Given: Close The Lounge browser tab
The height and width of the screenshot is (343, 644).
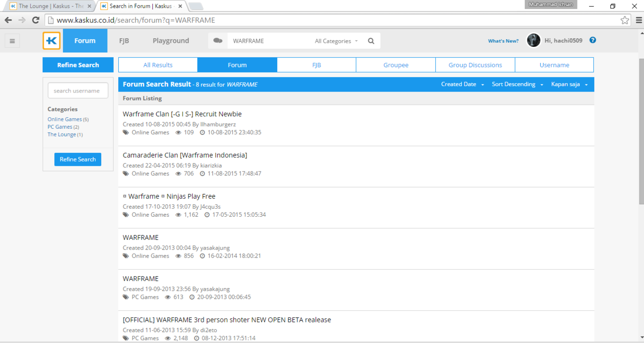Looking at the screenshot, I should click(x=89, y=7).
